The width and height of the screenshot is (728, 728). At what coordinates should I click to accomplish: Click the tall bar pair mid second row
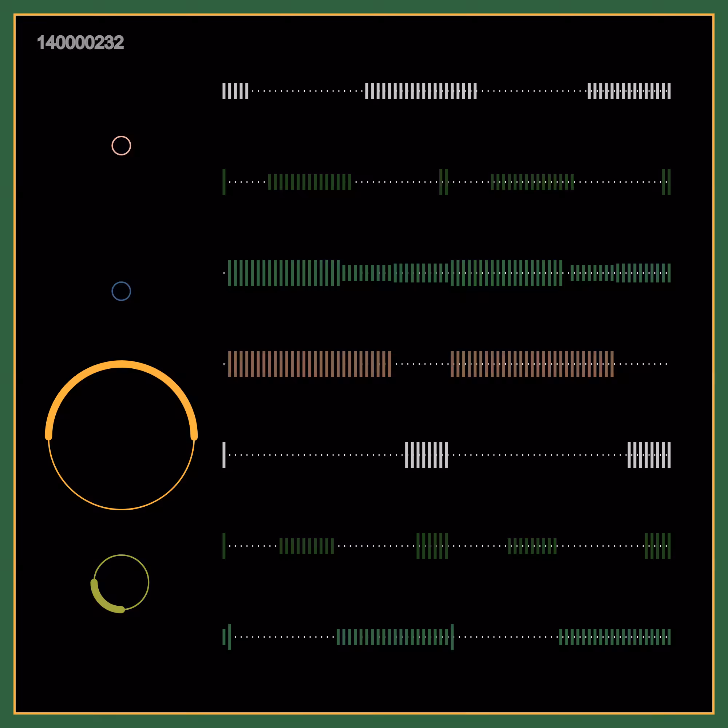pos(444,182)
